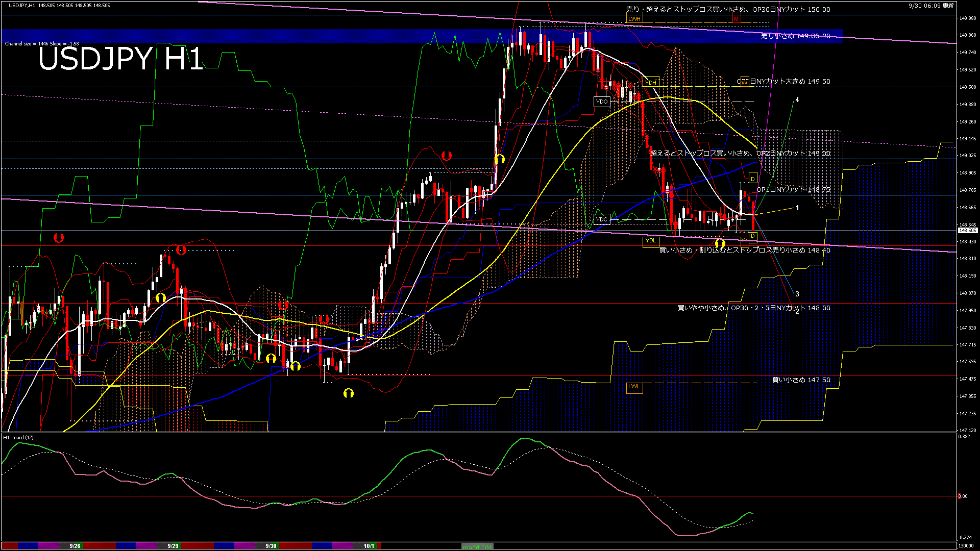Click yellow up-arrow signal near YDL
Screen dimensions: 980x551
pos(720,243)
